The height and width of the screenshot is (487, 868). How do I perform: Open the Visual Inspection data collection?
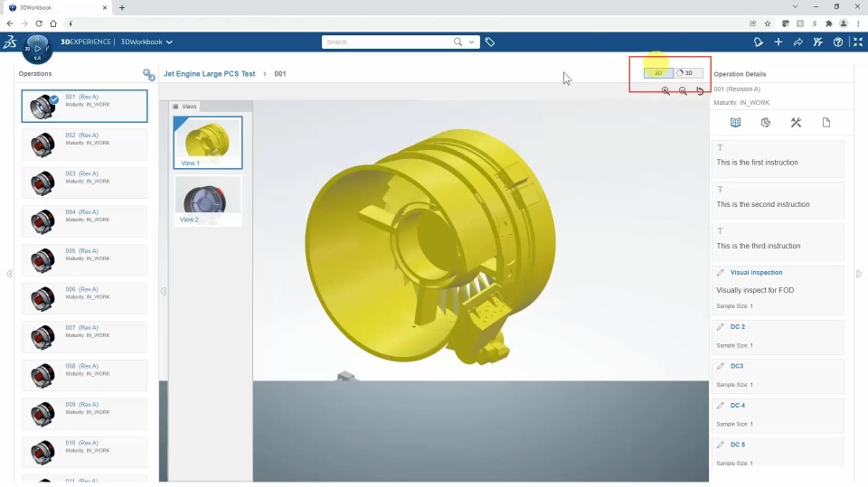coord(756,272)
